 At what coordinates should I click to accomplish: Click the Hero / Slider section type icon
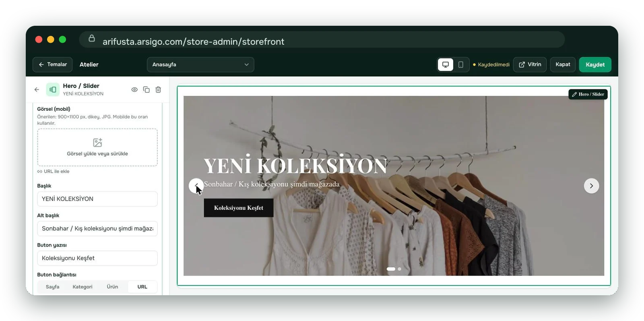[x=53, y=89]
